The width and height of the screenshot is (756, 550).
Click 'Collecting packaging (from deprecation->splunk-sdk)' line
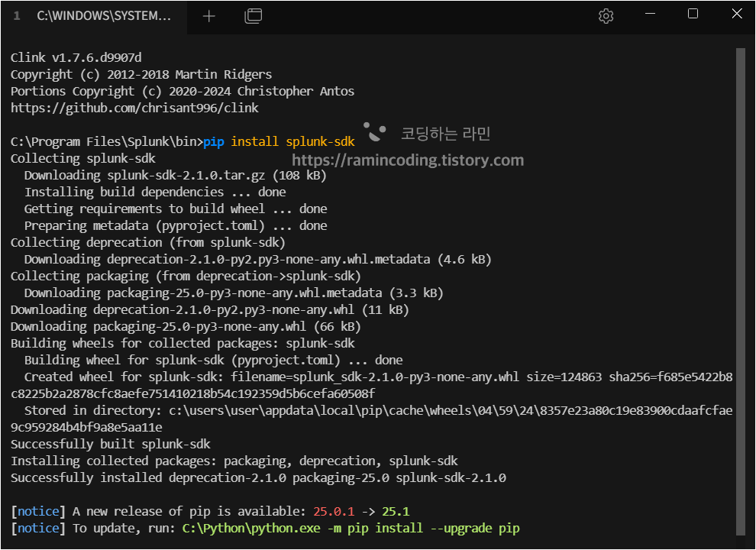[x=186, y=276]
